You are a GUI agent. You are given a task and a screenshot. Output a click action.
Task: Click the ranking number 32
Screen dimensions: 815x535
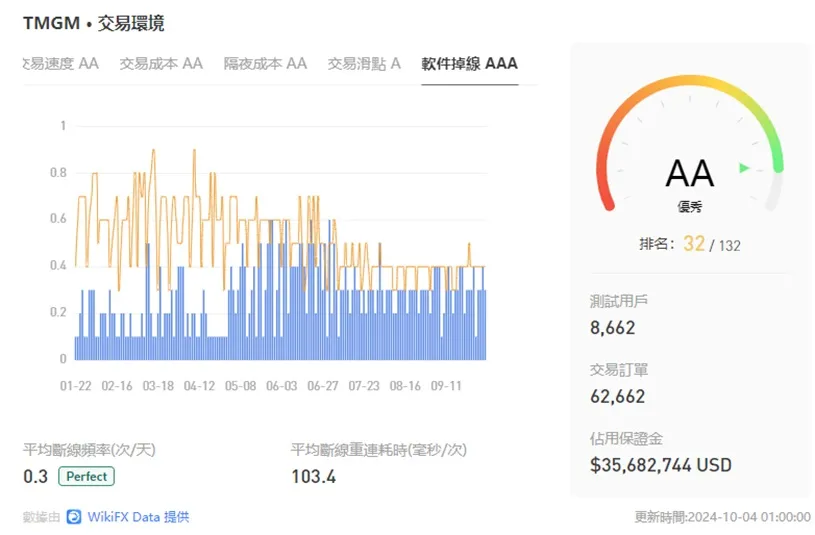click(x=694, y=243)
